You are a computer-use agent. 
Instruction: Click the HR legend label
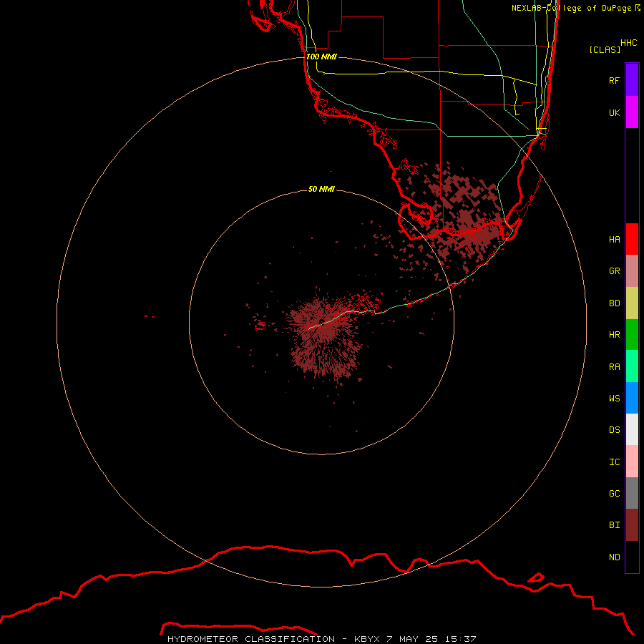coord(615,335)
